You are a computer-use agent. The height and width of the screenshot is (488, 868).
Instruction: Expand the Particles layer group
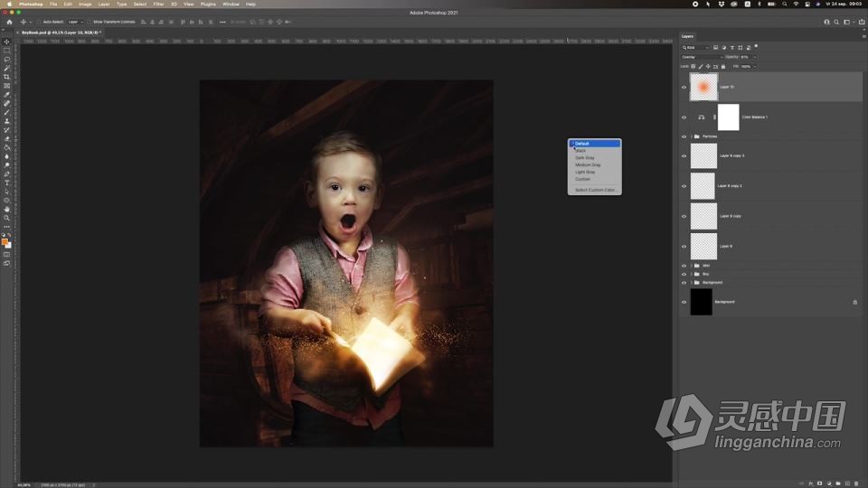[692, 136]
